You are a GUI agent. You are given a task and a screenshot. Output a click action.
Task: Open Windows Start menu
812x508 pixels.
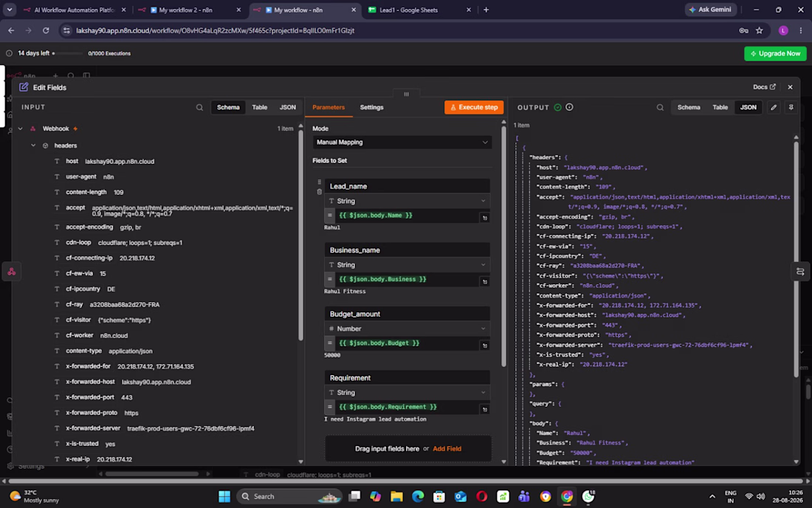(224, 497)
